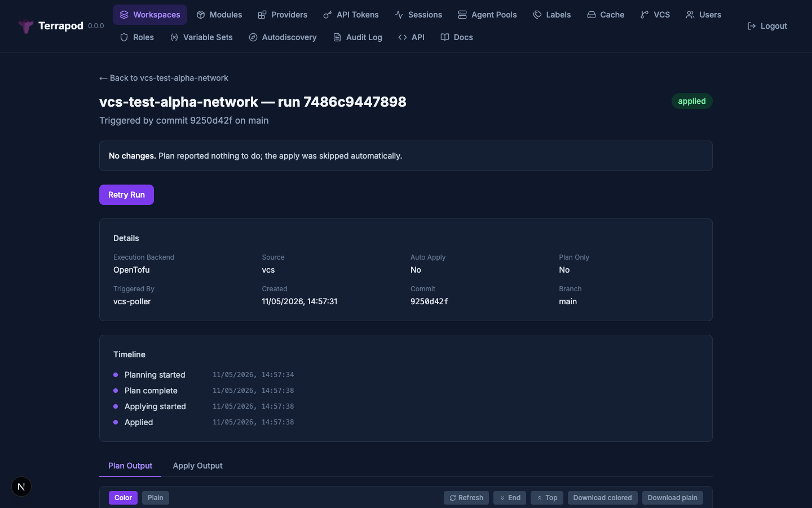Viewport: 812px width, 508px height.
Task: Click the round Next.js N badge
Action: [21, 487]
